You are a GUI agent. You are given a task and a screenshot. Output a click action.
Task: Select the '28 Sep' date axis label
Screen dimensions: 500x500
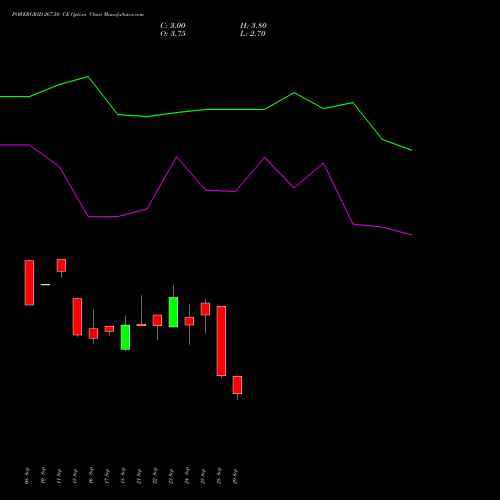pyautogui.click(x=219, y=476)
